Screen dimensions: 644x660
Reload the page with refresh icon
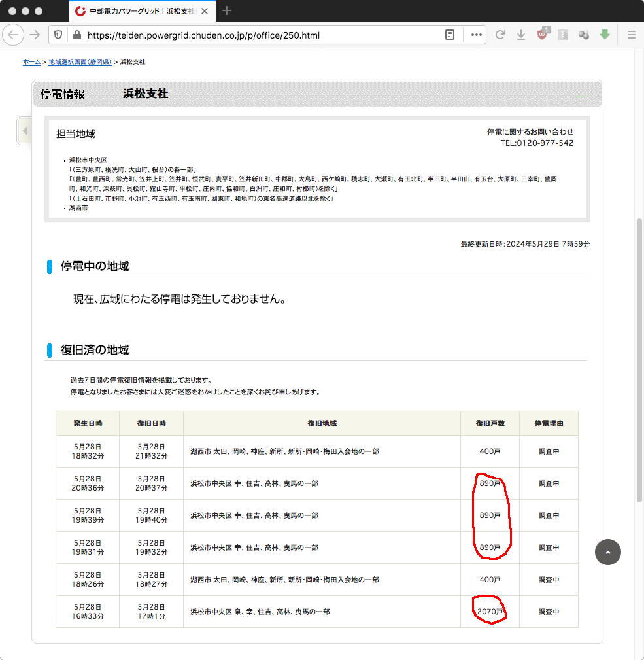[x=500, y=35]
